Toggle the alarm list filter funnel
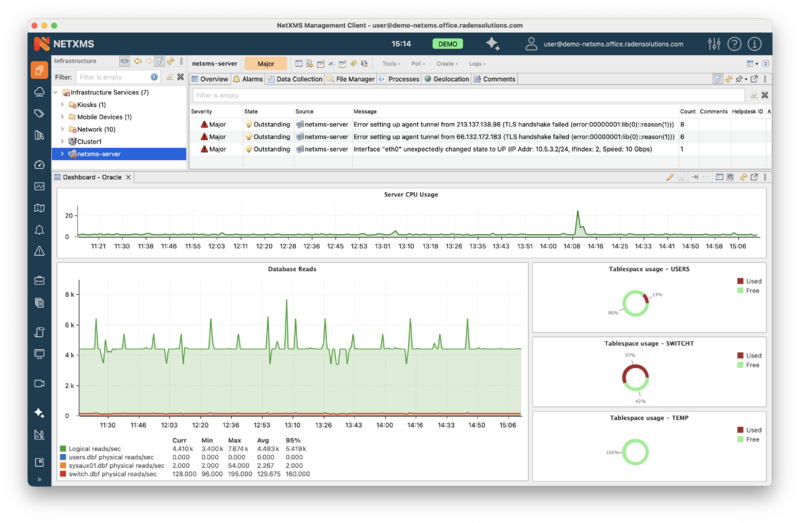Screen dimensions: 800x523 point(717,79)
